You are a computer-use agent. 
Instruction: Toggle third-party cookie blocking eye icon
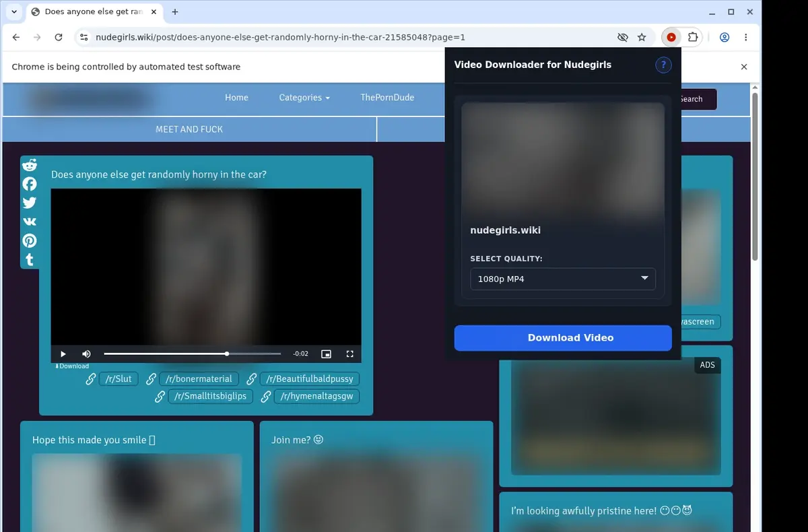pyautogui.click(x=623, y=38)
